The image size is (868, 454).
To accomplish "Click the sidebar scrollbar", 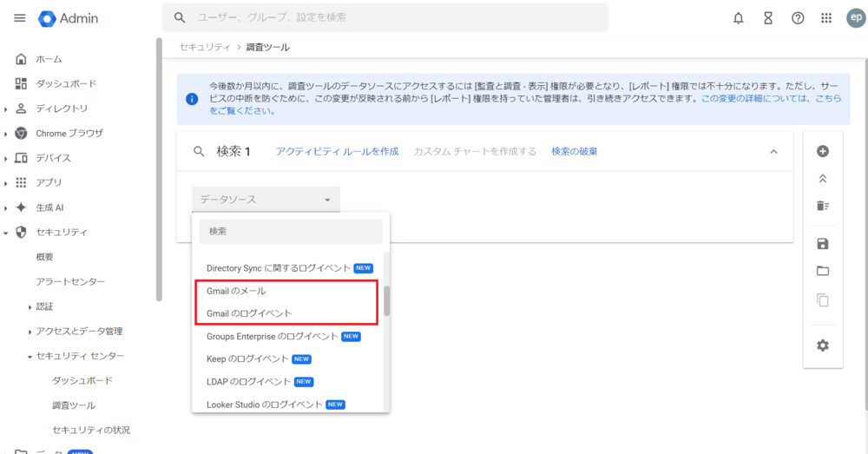I will pyautogui.click(x=159, y=169).
